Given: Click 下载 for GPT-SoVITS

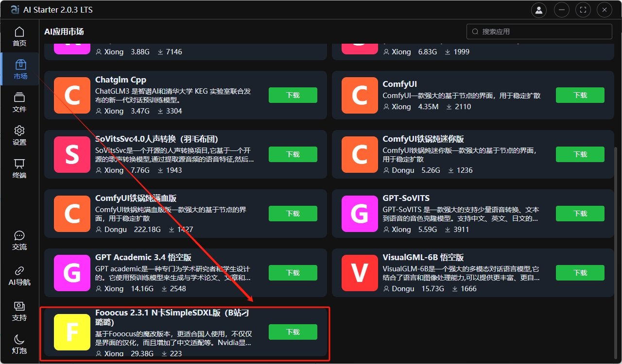Looking at the screenshot, I should 580,214.
